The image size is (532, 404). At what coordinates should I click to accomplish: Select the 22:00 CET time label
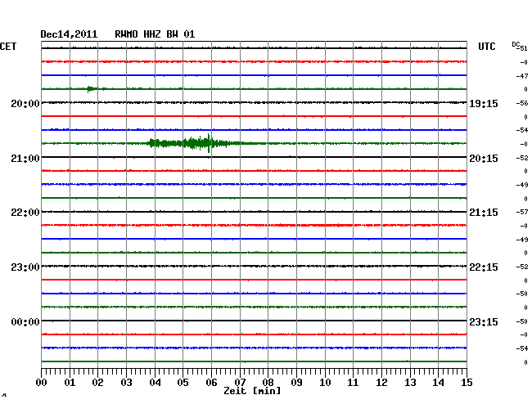25,213
